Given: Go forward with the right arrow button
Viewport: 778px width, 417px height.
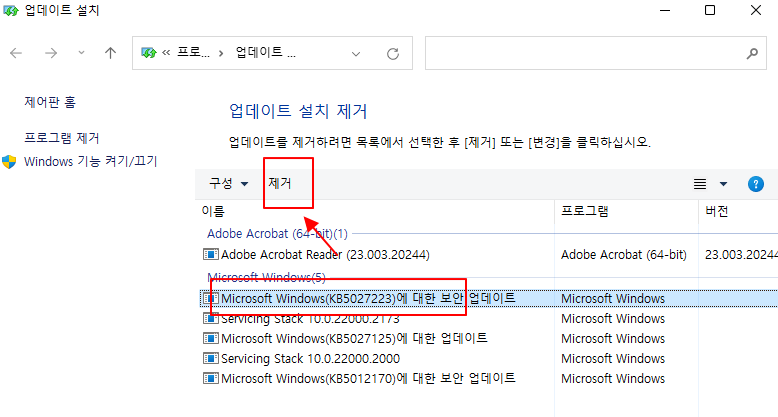Looking at the screenshot, I should pos(51,53).
